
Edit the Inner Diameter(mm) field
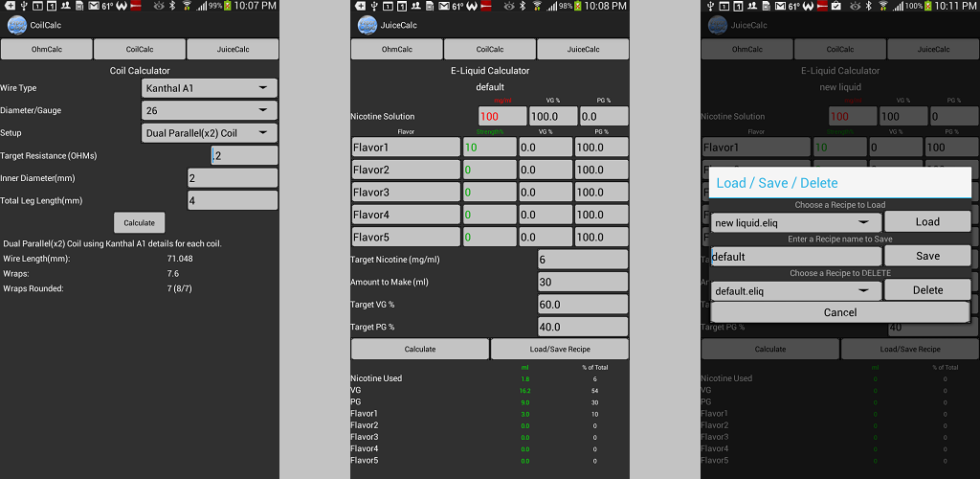233,178
